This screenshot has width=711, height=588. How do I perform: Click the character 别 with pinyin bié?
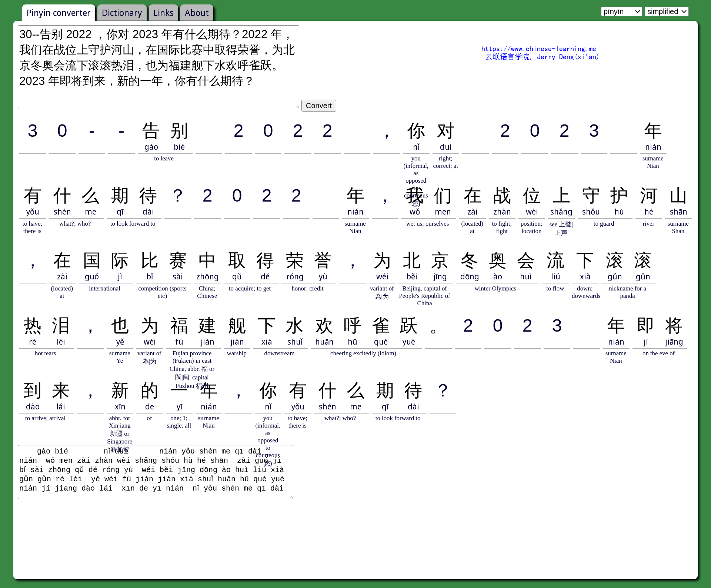(179, 131)
